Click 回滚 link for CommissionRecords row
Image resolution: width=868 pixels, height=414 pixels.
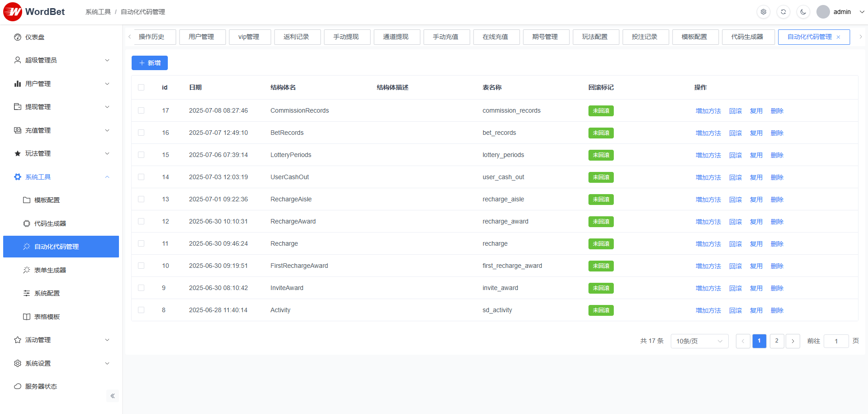pos(735,111)
